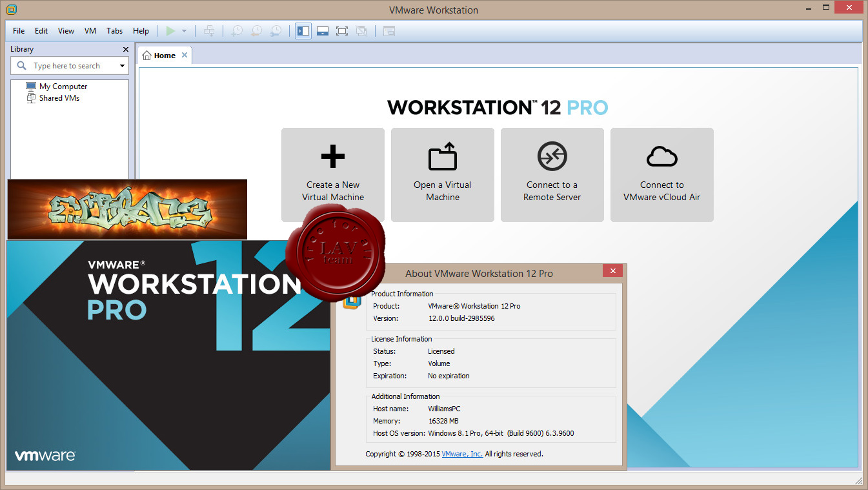Screen dimensions: 868x490
Task: Select My Computer in the library tree
Action: point(63,87)
